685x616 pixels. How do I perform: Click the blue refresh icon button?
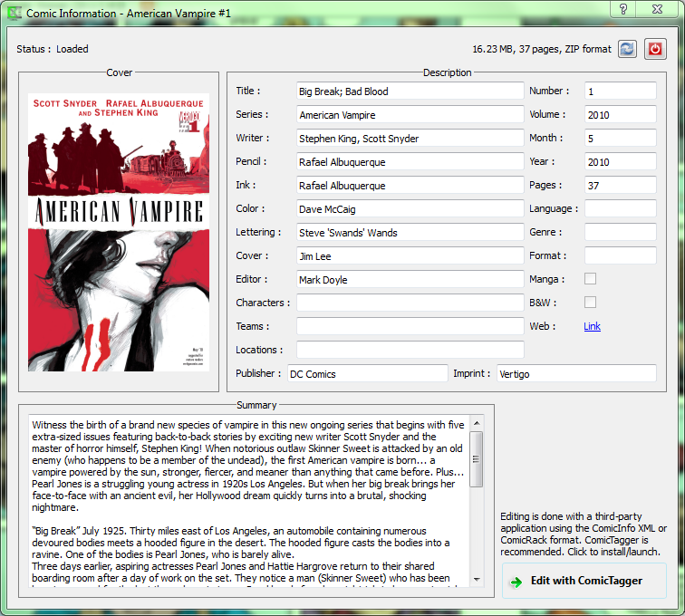[x=627, y=49]
